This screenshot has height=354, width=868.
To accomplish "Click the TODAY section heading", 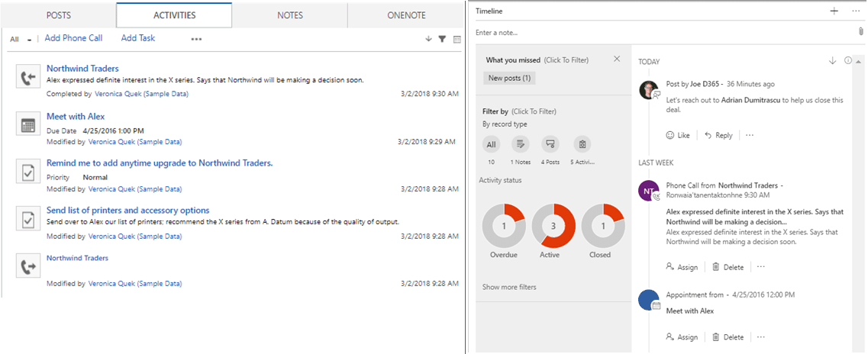I will coord(649,62).
